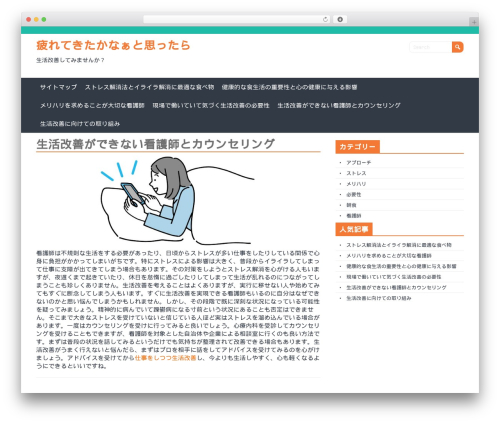Select 看護師 category in sidebar
This screenshot has height=423, width=500.
(354, 216)
